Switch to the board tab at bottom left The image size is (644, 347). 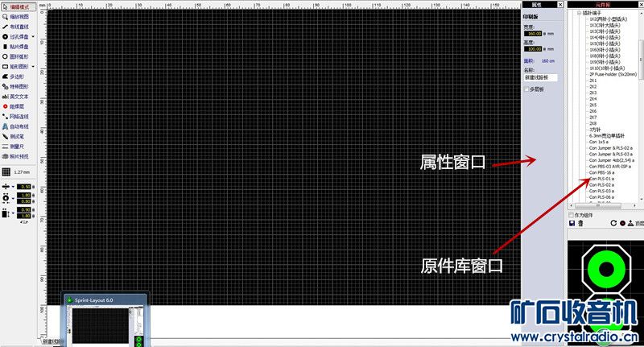[x=52, y=341]
